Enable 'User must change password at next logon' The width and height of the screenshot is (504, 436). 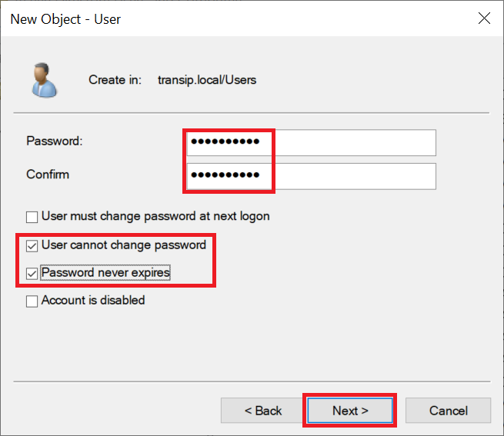pyautogui.click(x=32, y=217)
